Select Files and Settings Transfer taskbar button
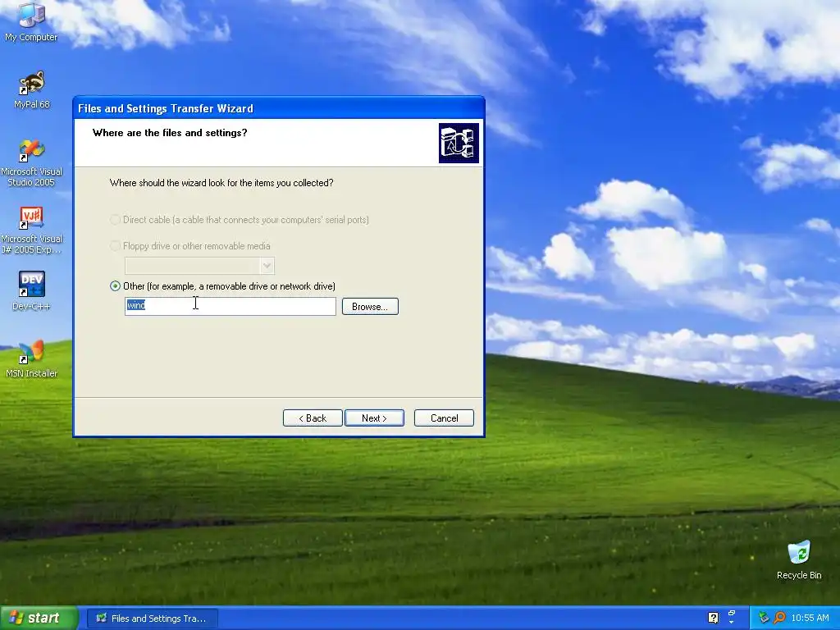This screenshot has width=840, height=630. coord(153,619)
